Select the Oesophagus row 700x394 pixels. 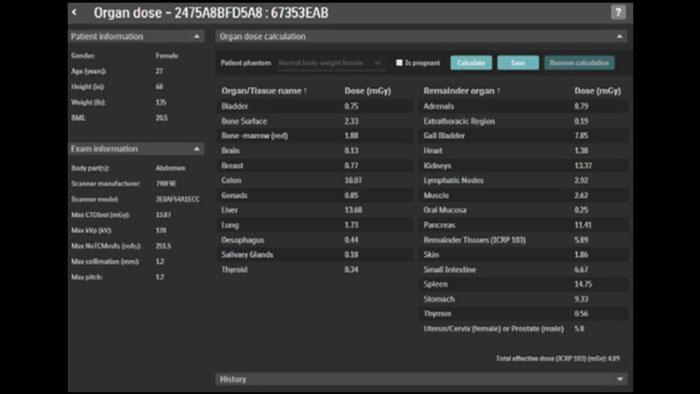click(x=316, y=240)
